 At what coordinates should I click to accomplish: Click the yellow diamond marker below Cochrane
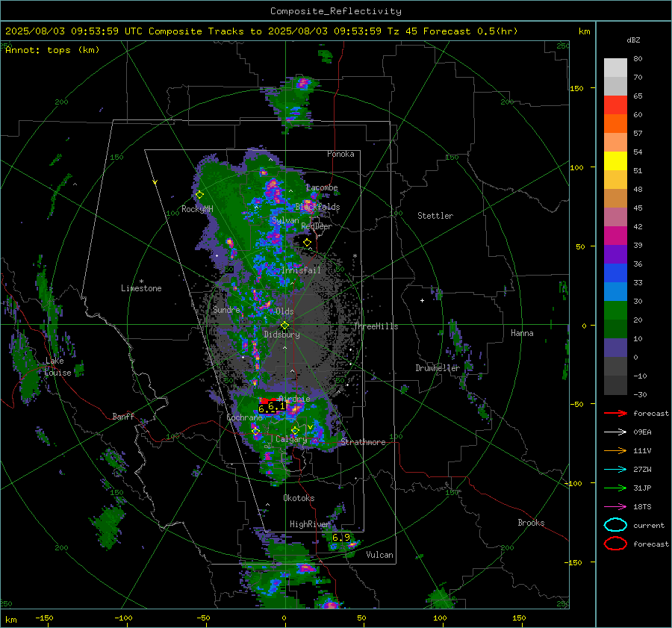pyautogui.click(x=255, y=432)
